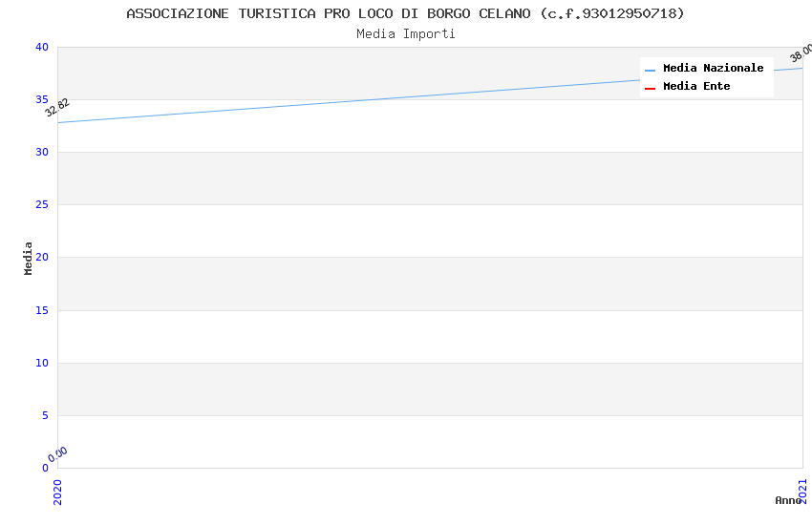
Task: Click the chart title ASSOCIAZIONE TURISTICA PRO LOCO
Action: pyautogui.click(x=405, y=13)
